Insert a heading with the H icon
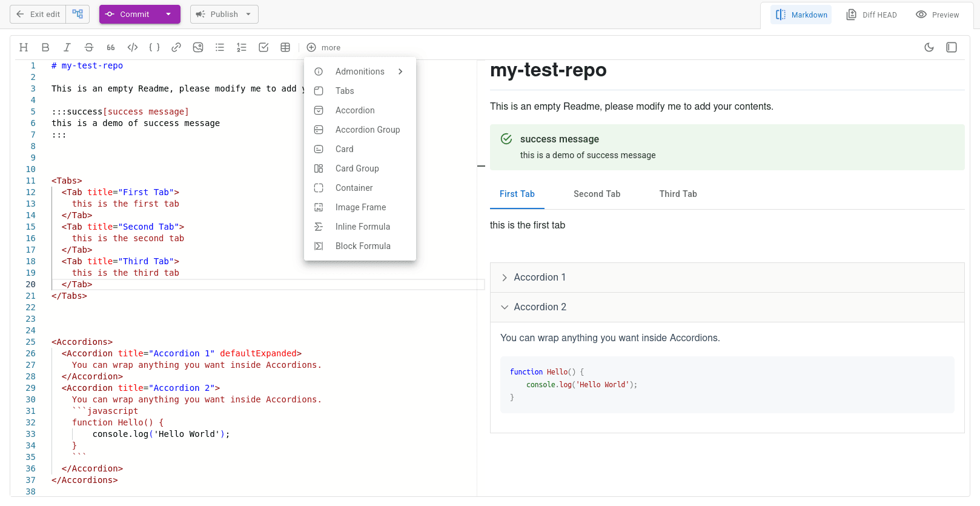This screenshot has width=980, height=506. click(x=24, y=47)
